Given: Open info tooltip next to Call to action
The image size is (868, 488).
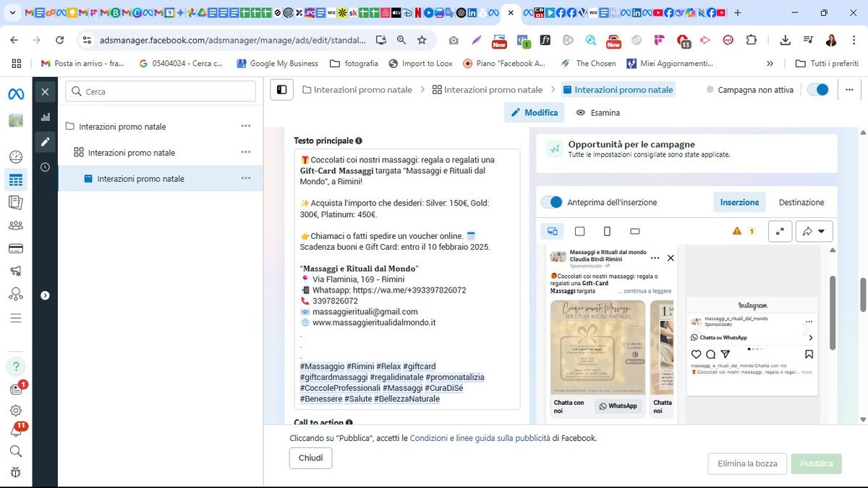Looking at the screenshot, I should (349, 422).
